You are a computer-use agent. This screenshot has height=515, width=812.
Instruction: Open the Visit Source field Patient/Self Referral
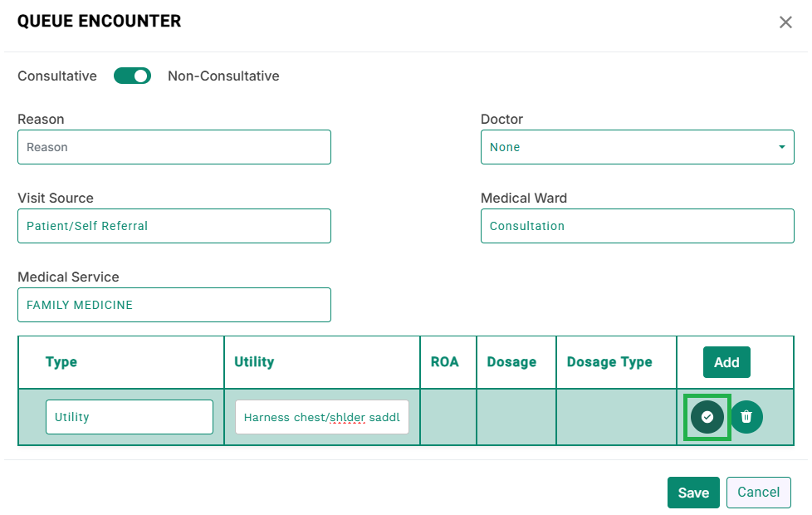[174, 226]
